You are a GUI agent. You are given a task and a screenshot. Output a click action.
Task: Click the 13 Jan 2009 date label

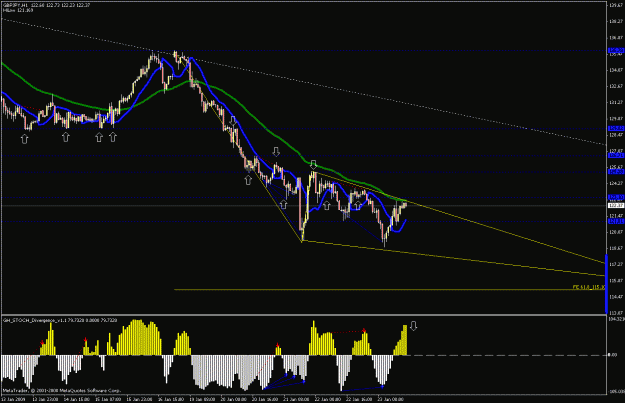pos(14,399)
